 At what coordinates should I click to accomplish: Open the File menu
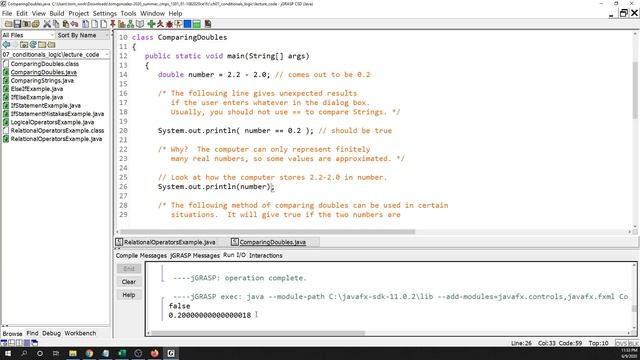[x=7, y=13]
